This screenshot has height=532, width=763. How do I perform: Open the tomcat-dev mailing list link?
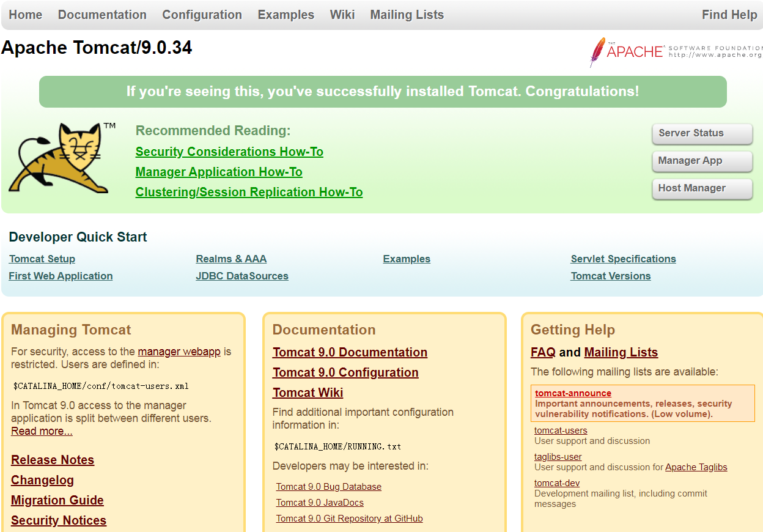pos(557,483)
